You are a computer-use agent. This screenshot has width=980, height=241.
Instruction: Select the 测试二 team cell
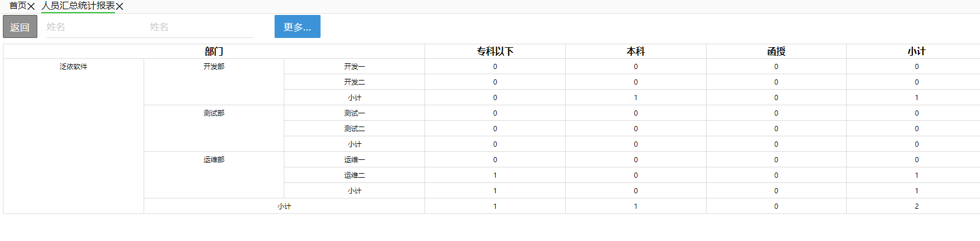point(354,129)
